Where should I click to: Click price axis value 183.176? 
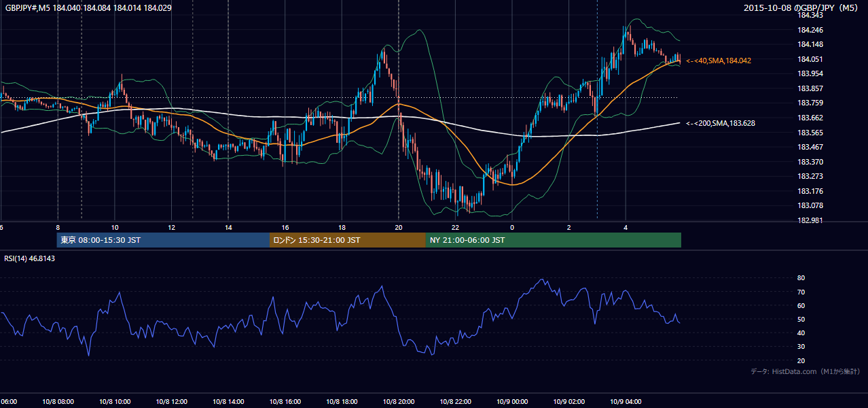tap(810, 191)
